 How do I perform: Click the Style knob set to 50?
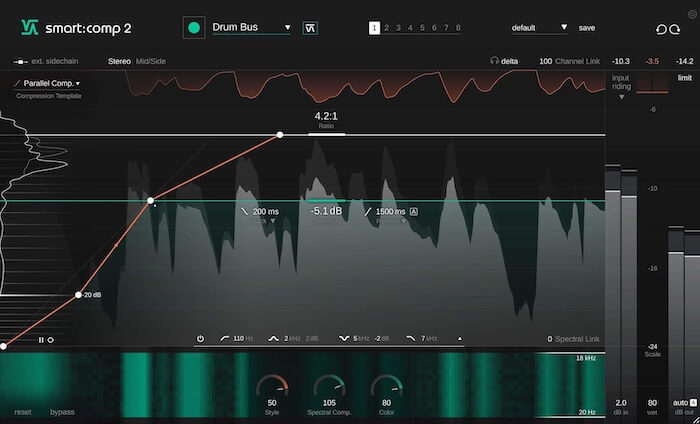[x=272, y=387]
